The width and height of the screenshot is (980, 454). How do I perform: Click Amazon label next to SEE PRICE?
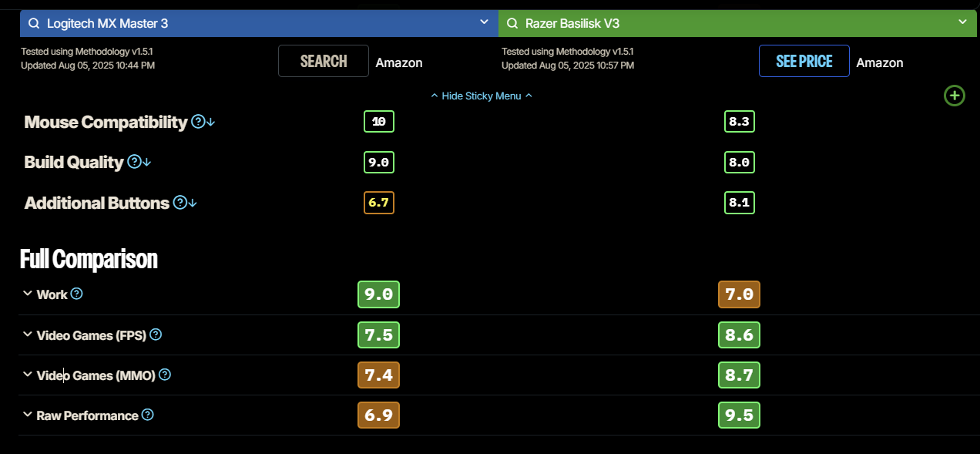tap(880, 62)
